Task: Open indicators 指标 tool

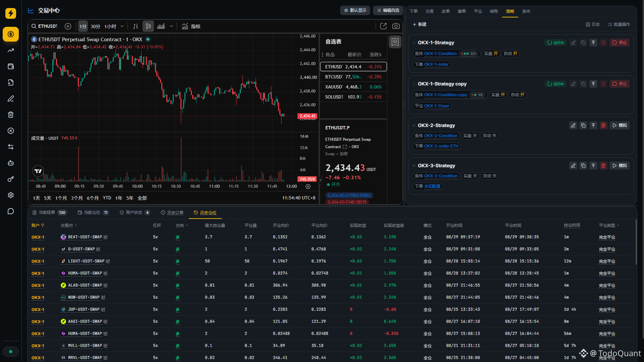Action: [191, 26]
